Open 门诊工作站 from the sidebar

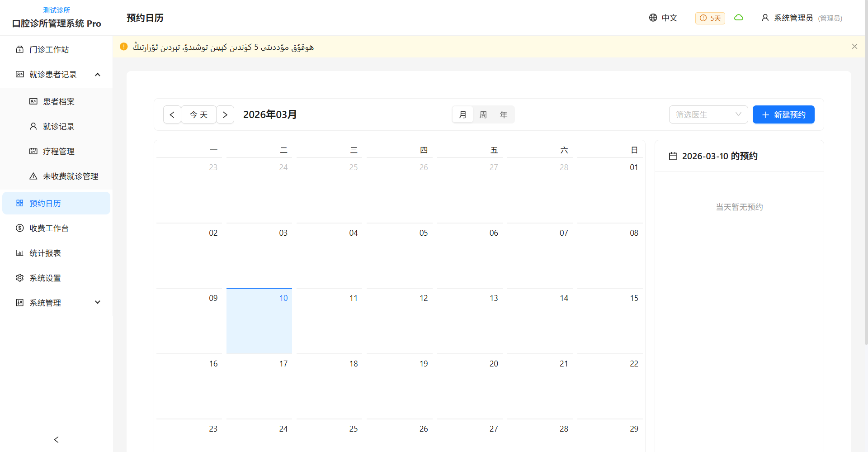click(x=49, y=49)
